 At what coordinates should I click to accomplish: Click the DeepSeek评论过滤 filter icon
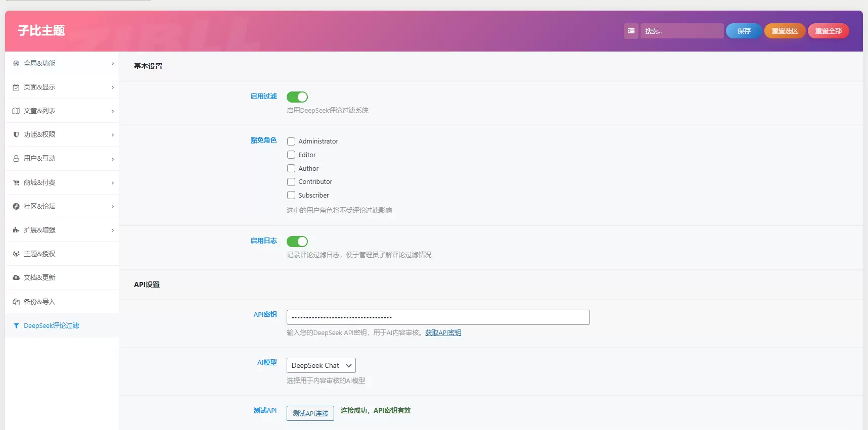[16, 326]
